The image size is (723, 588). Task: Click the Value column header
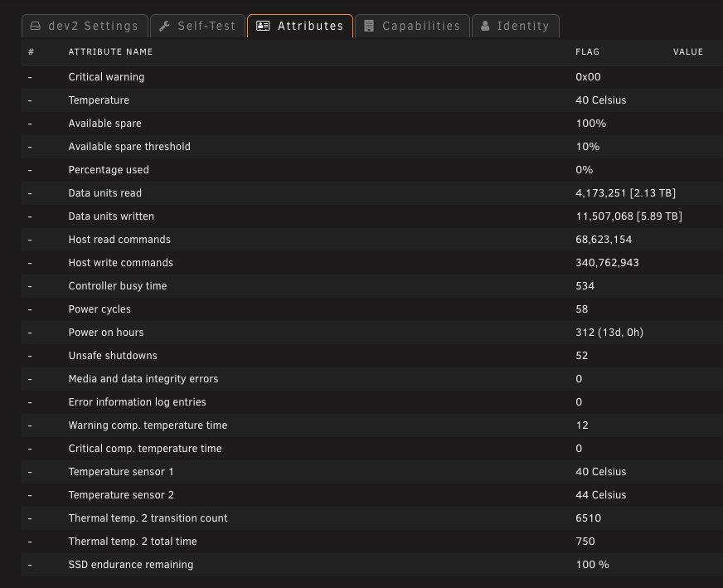click(x=687, y=51)
